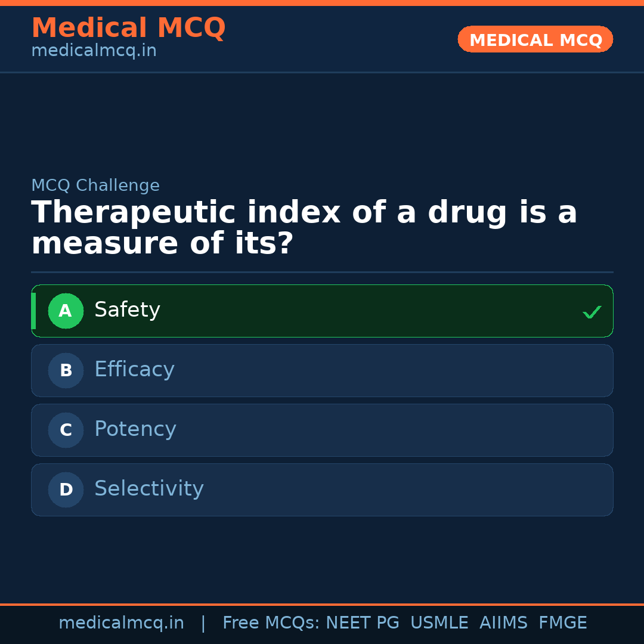Image resolution: width=644 pixels, height=644 pixels.
Task: Click the Free MCQs footer label
Action: 271,623
